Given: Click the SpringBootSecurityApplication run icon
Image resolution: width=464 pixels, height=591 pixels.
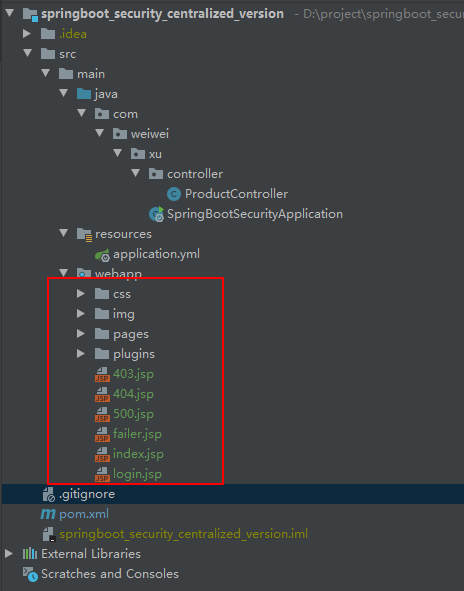Looking at the screenshot, I should tap(156, 214).
